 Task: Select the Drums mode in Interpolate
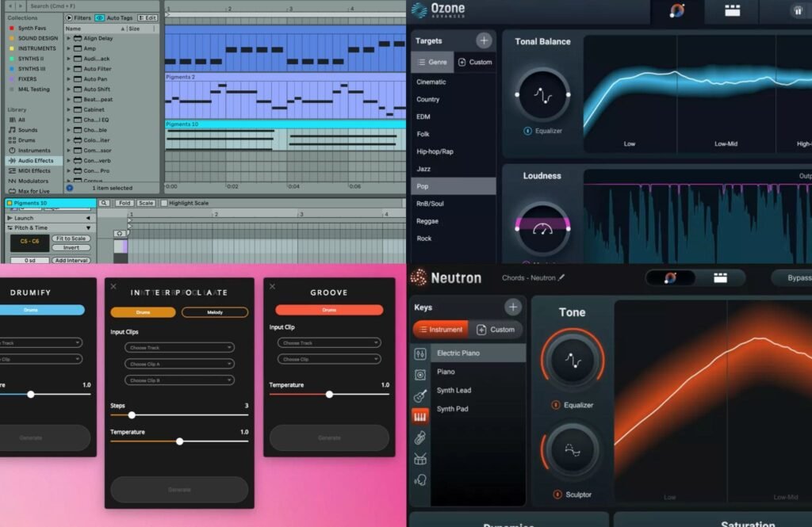click(x=143, y=312)
